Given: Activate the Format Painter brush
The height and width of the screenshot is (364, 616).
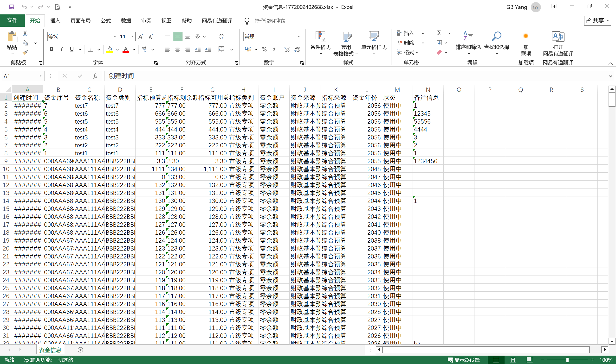Looking at the screenshot, I should 25,52.
